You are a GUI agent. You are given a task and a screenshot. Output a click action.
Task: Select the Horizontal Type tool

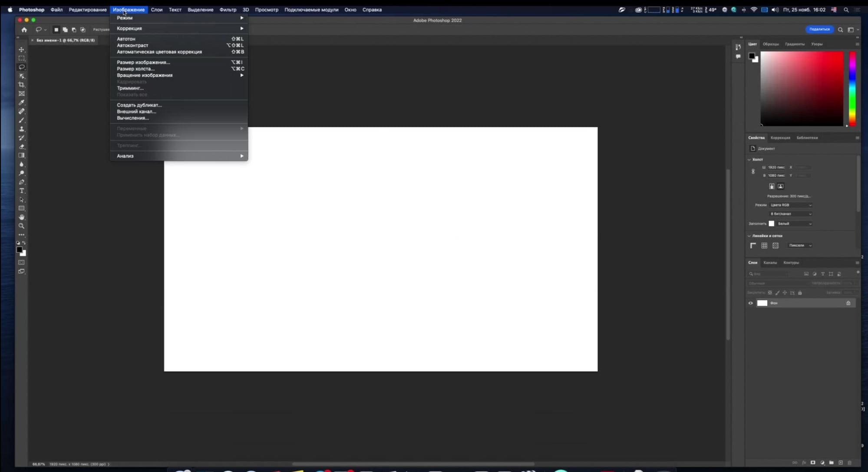tap(21, 191)
